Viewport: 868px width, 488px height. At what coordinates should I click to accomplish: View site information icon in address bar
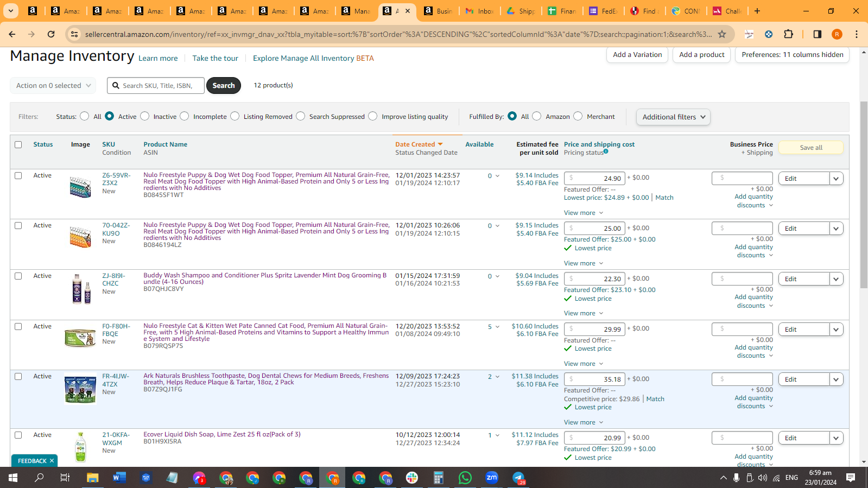75,34
